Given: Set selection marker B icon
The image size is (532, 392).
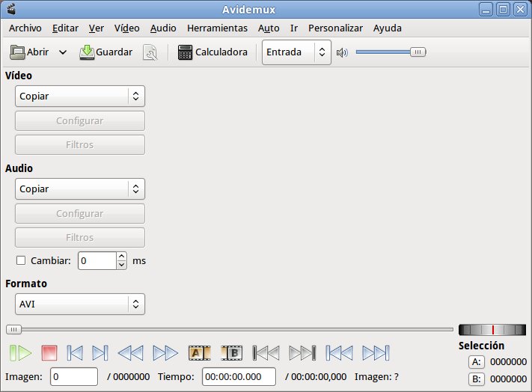Looking at the screenshot, I should pyautogui.click(x=232, y=353).
